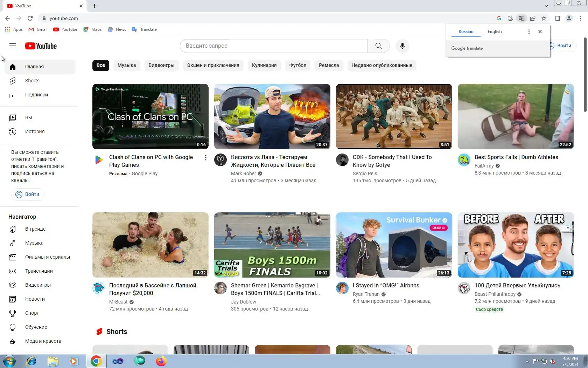
Task: Select the Russian tab in Translate popup
Action: pos(466,32)
